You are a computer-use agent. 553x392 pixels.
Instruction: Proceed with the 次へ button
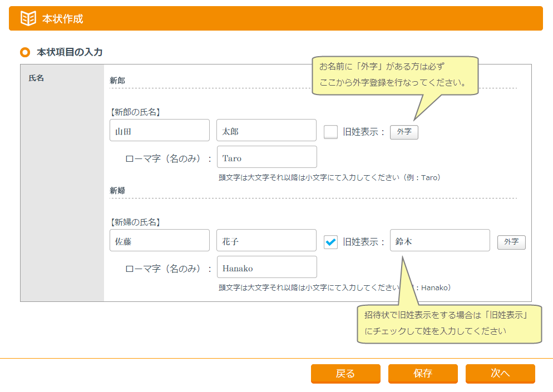click(500, 374)
